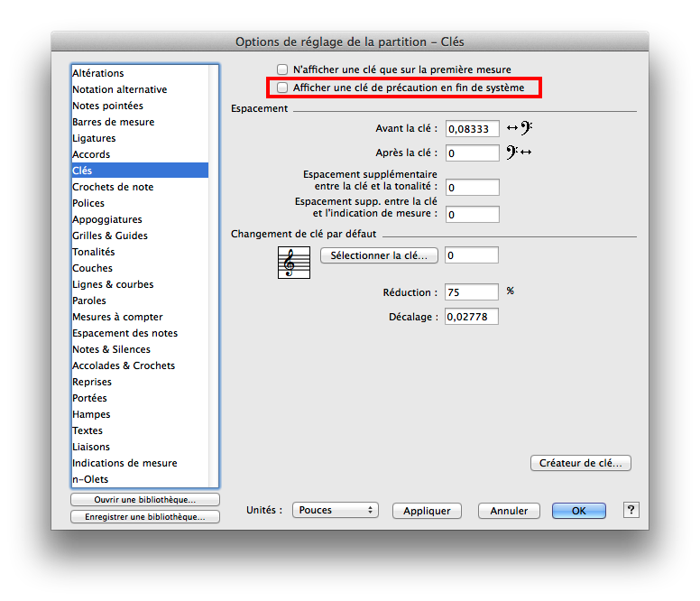Click the treble clef preview icon

click(x=293, y=263)
